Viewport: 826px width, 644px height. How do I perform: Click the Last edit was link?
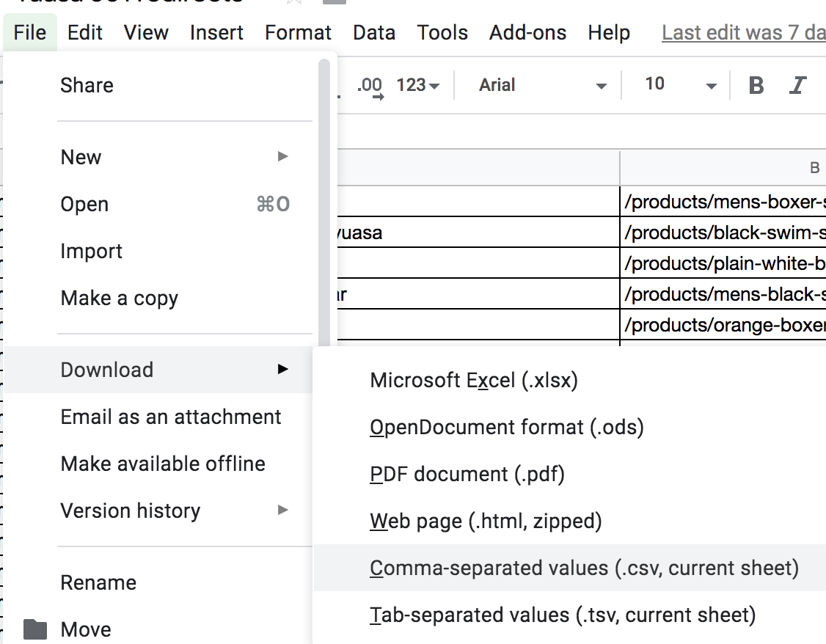point(742,32)
